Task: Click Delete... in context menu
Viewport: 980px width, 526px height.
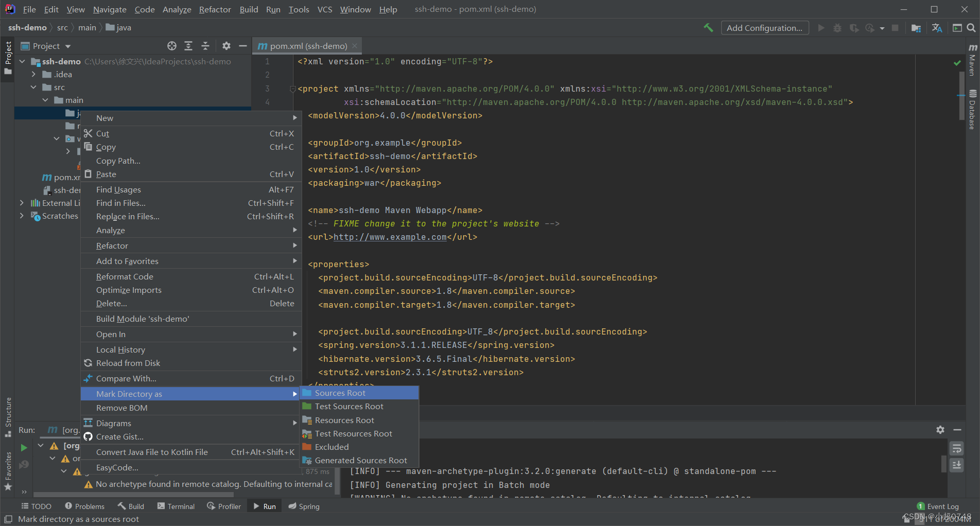Action: click(x=191, y=303)
